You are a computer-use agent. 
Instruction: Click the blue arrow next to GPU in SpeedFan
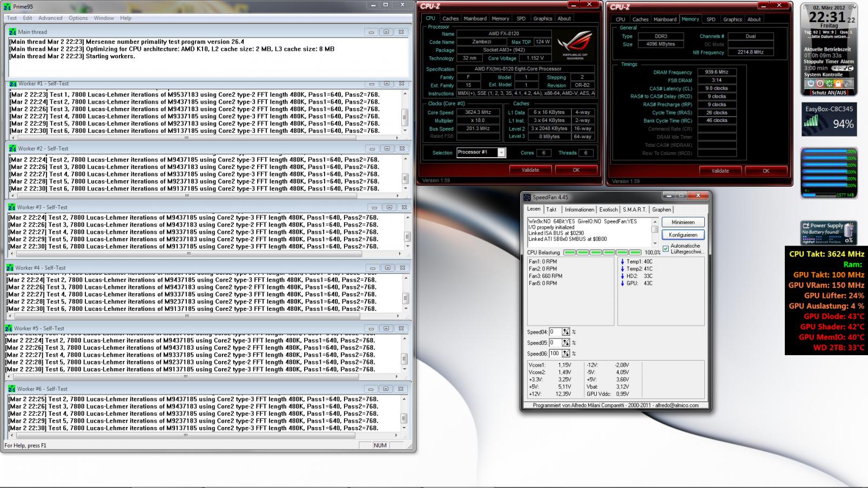tap(622, 283)
